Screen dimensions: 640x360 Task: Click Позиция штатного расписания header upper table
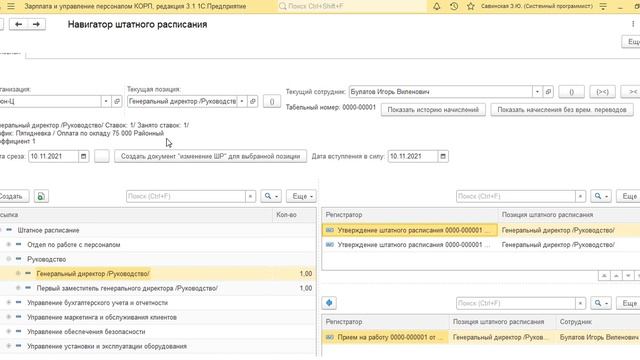(x=569, y=215)
